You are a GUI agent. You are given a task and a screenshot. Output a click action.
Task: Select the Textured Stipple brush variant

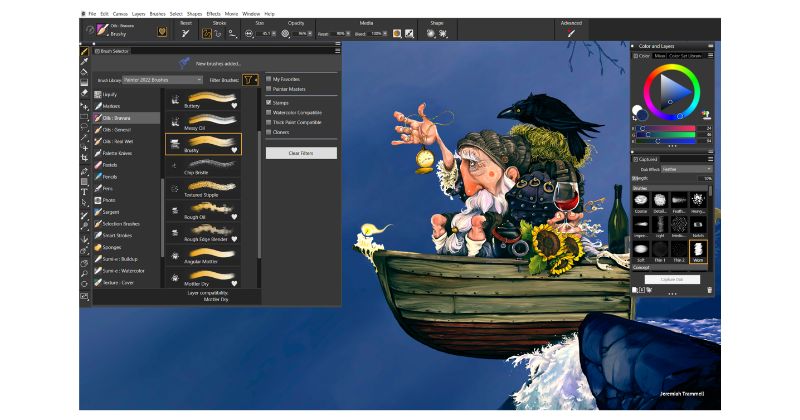203,189
